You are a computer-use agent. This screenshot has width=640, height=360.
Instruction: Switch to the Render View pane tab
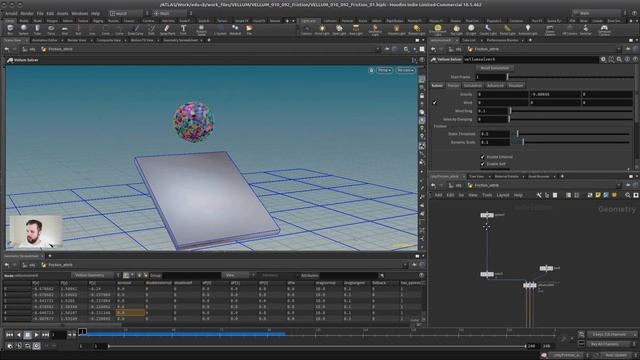click(x=76, y=40)
